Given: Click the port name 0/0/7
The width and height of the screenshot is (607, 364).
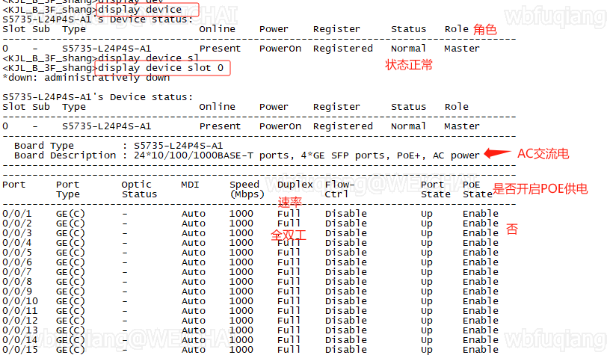Looking at the screenshot, I should point(16,272).
